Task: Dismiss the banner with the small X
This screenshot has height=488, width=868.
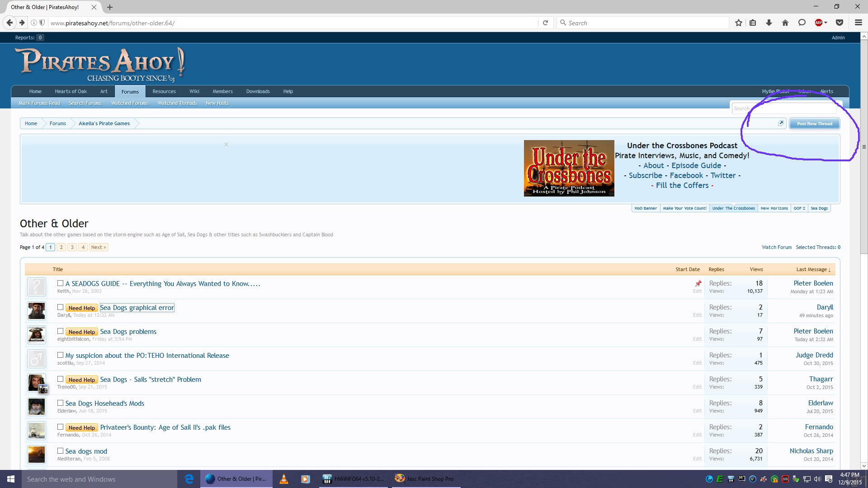Action: pos(226,145)
